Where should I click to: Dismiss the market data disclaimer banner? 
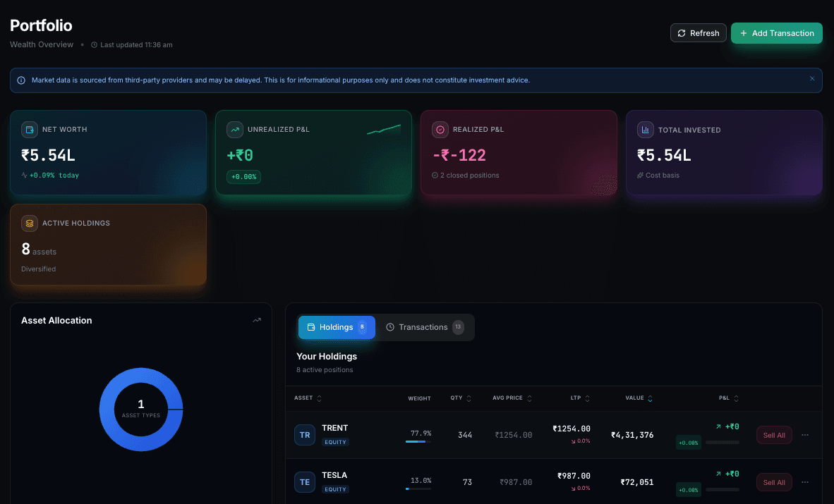tap(812, 79)
